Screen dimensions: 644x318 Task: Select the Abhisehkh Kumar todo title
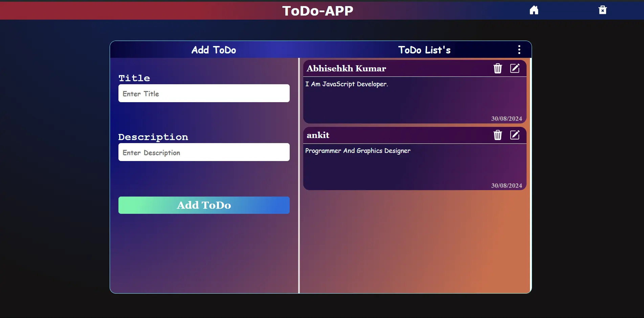[x=346, y=68]
